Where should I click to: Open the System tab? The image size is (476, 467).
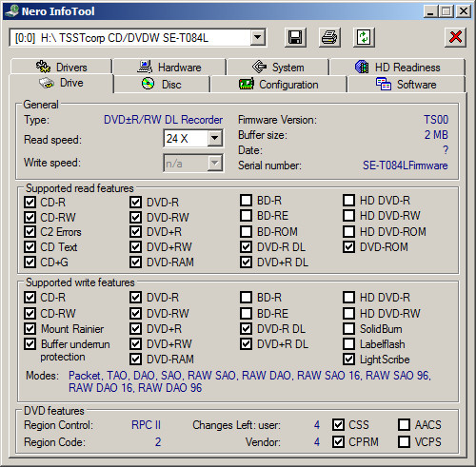pos(278,67)
